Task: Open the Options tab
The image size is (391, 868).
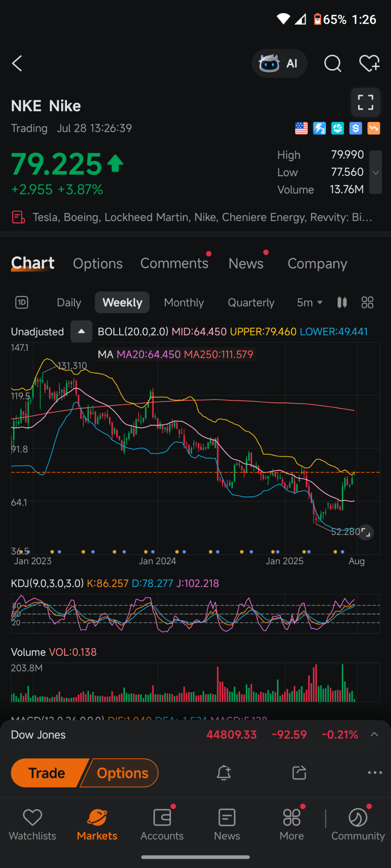Action: point(98,263)
